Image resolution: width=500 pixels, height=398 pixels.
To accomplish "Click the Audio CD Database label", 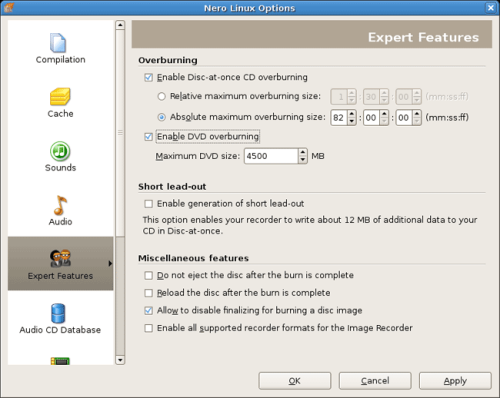I will point(60,330).
